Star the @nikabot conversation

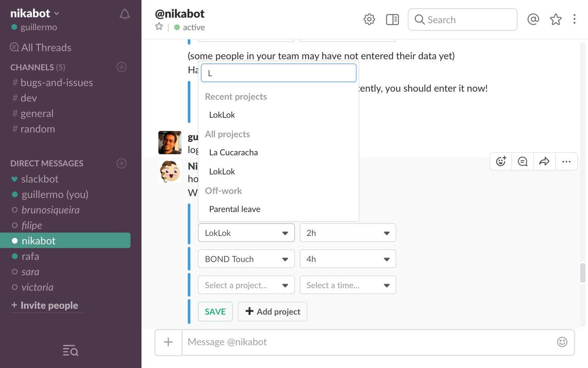159,27
